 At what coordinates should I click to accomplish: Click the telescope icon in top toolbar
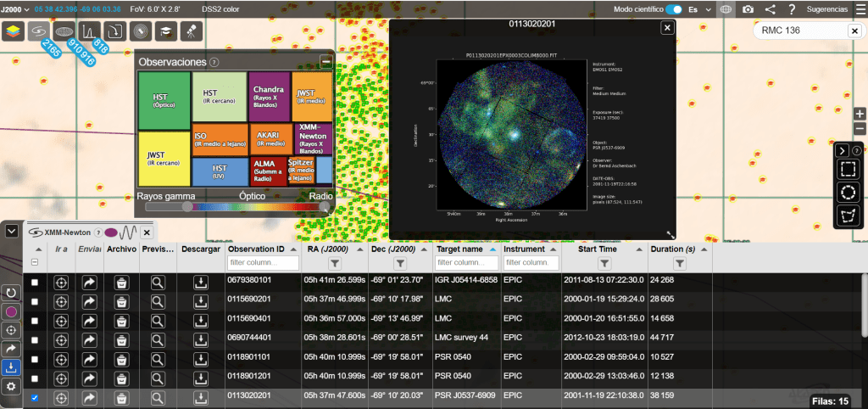point(192,31)
